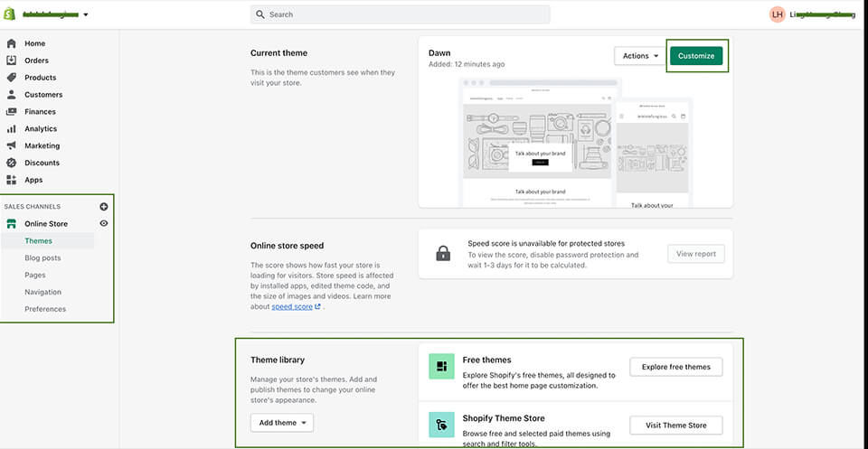Image resolution: width=868 pixels, height=449 pixels.
Task: Open Navigation under Online Store
Action: (43, 293)
